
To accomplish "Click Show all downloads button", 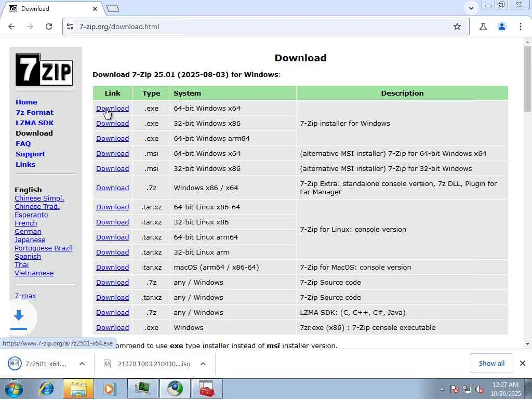I will click(x=491, y=363).
